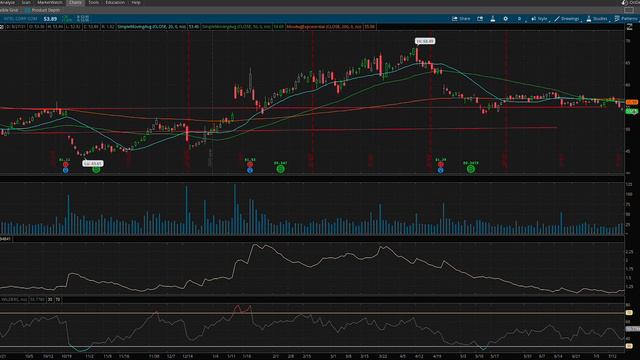Click the green dividend marker in February

click(x=280, y=169)
